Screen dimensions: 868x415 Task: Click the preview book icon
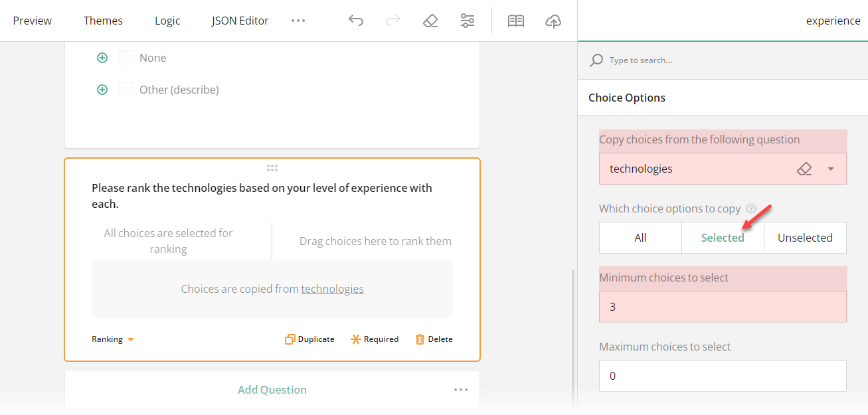coord(516,21)
